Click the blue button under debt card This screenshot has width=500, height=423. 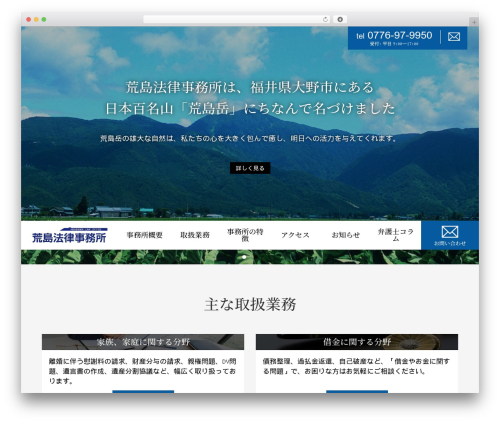point(357,392)
